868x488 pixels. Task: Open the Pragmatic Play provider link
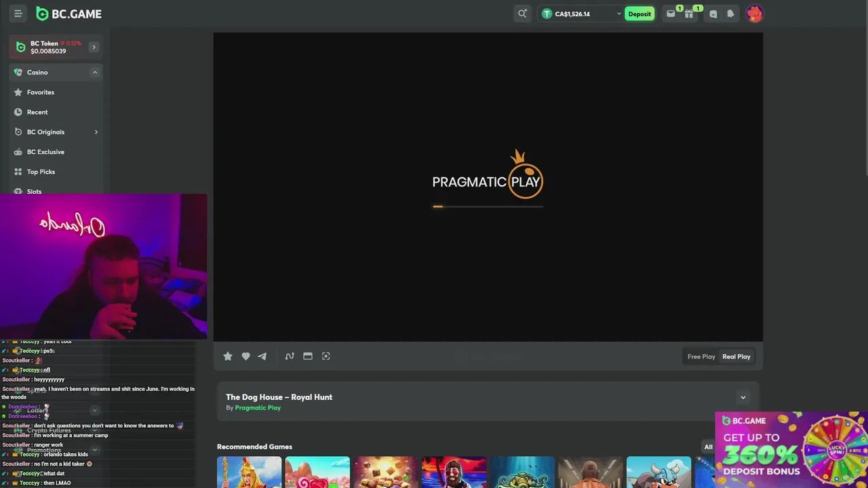pos(258,407)
